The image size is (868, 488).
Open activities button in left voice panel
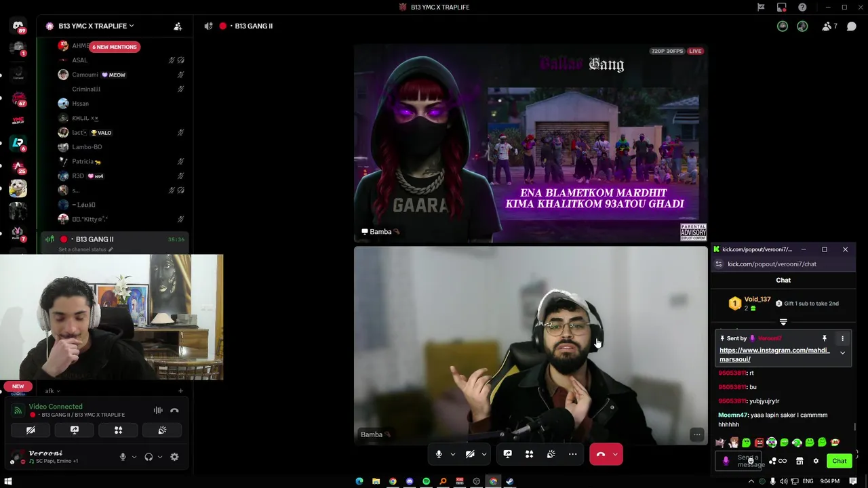(x=118, y=430)
